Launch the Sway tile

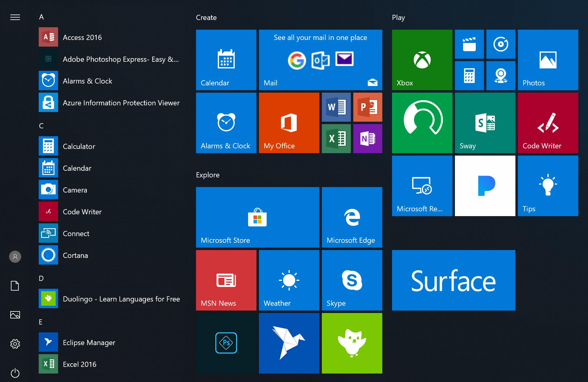click(485, 123)
